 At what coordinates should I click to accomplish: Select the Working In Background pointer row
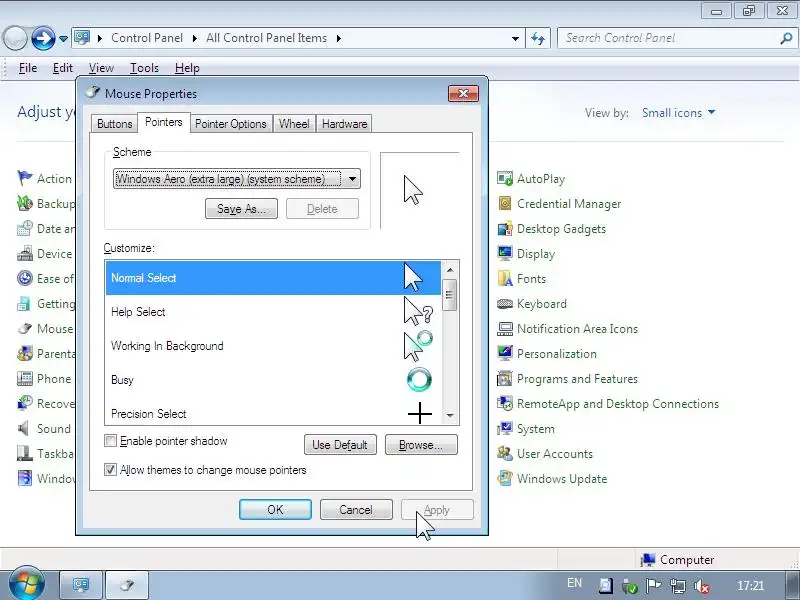[273, 346]
